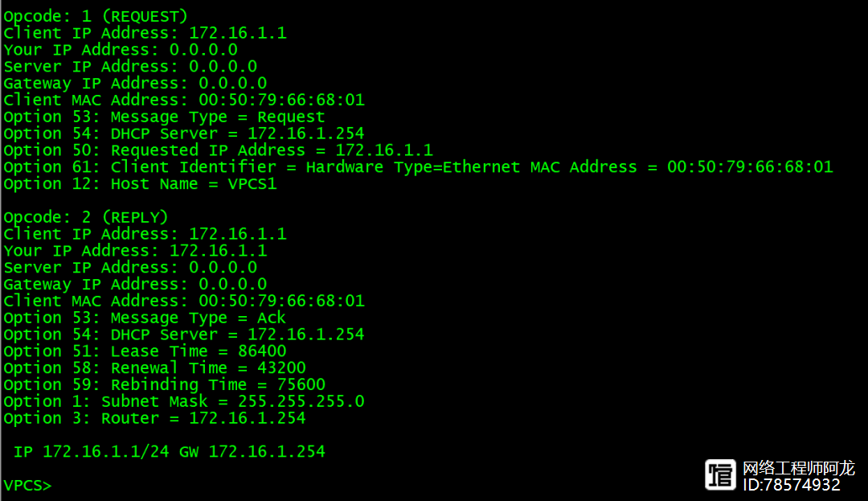The height and width of the screenshot is (501, 868).
Task: Click the IP 172.16.1.1/24 GW summary line
Action: (x=169, y=452)
